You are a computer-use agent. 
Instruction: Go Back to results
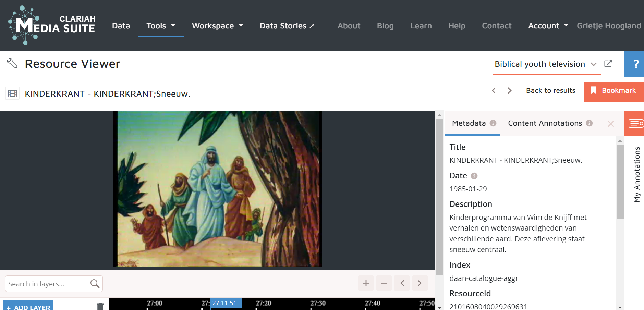(550, 90)
